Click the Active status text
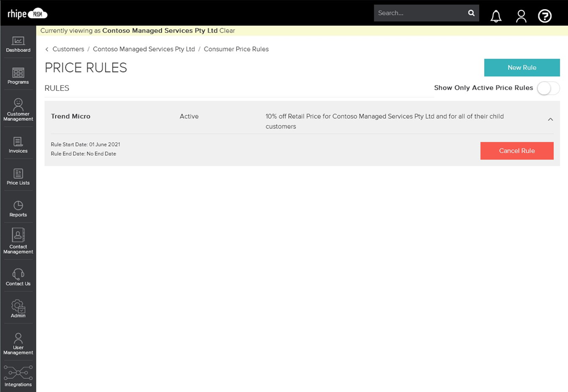Image resolution: width=568 pixels, height=392 pixels. tap(189, 116)
